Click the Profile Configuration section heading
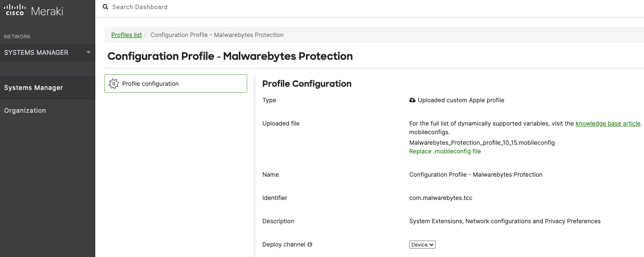 click(307, 84)
